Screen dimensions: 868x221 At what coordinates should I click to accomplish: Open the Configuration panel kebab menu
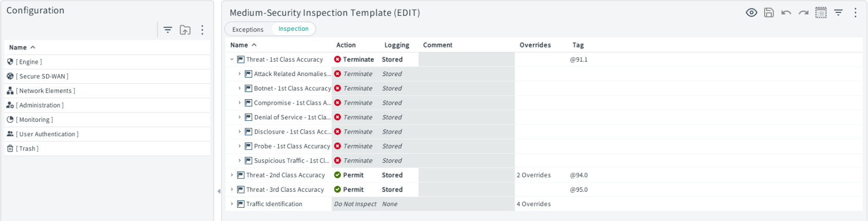(203, 30)
